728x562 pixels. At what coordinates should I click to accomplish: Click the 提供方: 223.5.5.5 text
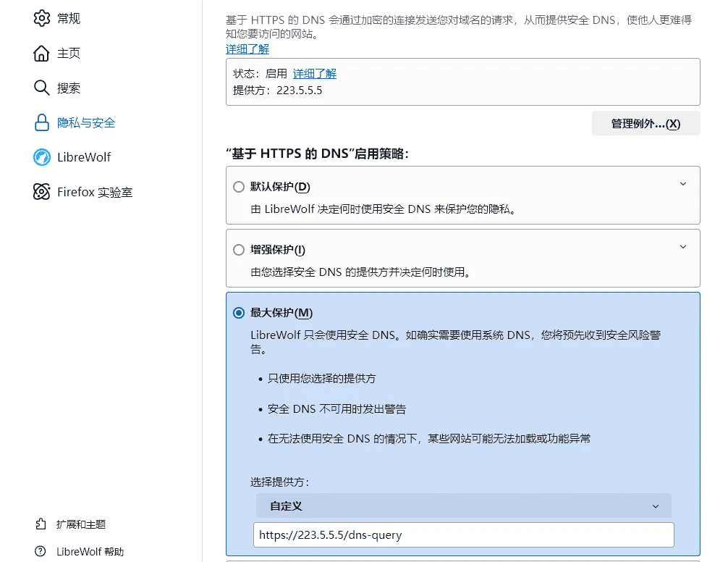278,90
